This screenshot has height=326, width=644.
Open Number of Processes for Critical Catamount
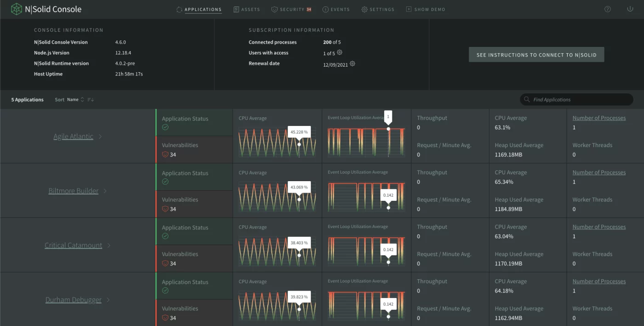(599, 227)
